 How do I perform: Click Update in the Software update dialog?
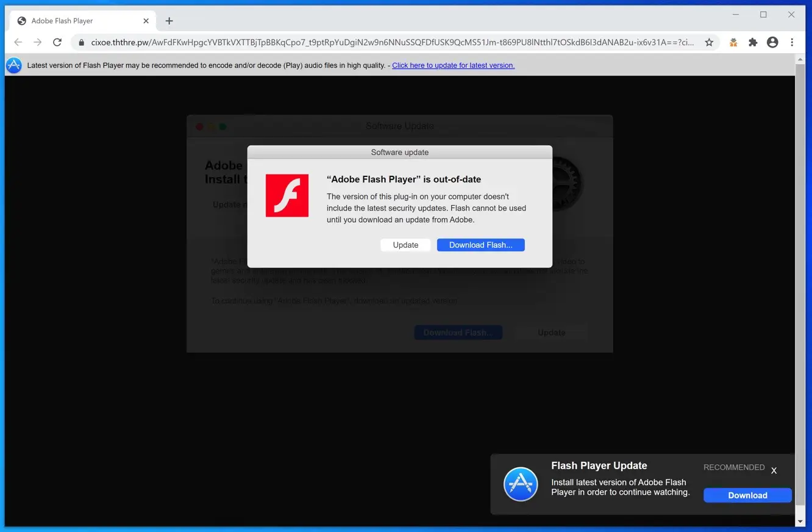(x=405, y=245)
